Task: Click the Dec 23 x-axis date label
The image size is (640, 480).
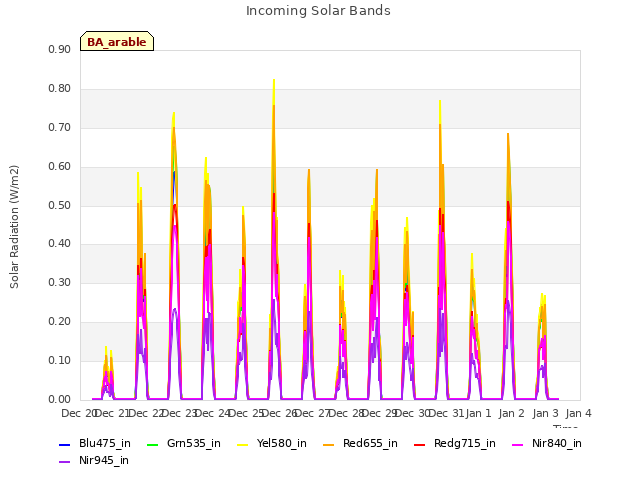Action: pos(179,413)
